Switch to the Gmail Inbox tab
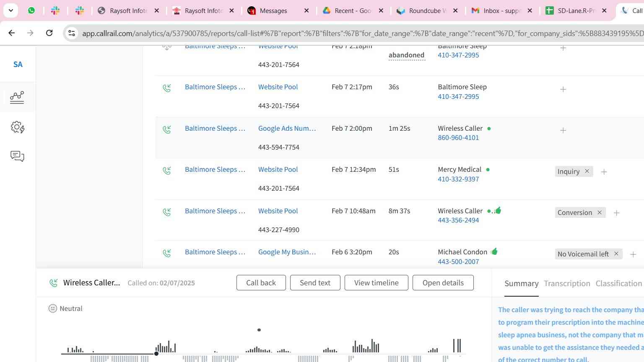Image resolution: width=644 pixels, height=362 pixels. point(502,11)
